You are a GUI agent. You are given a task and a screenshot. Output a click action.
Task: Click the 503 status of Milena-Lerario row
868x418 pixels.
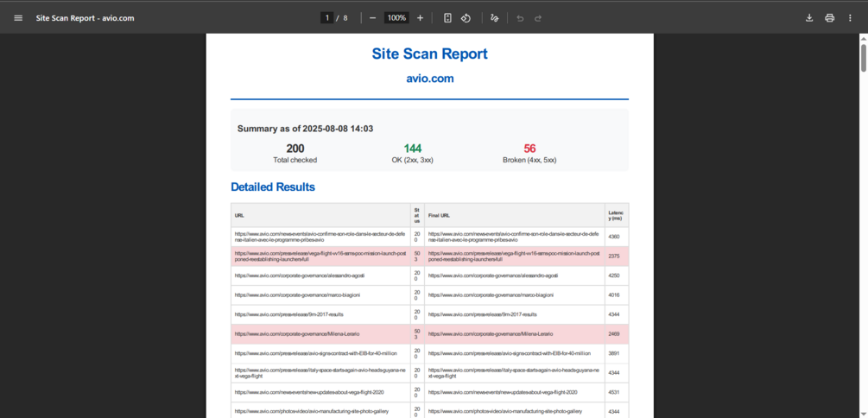click(x=417, y=334)
